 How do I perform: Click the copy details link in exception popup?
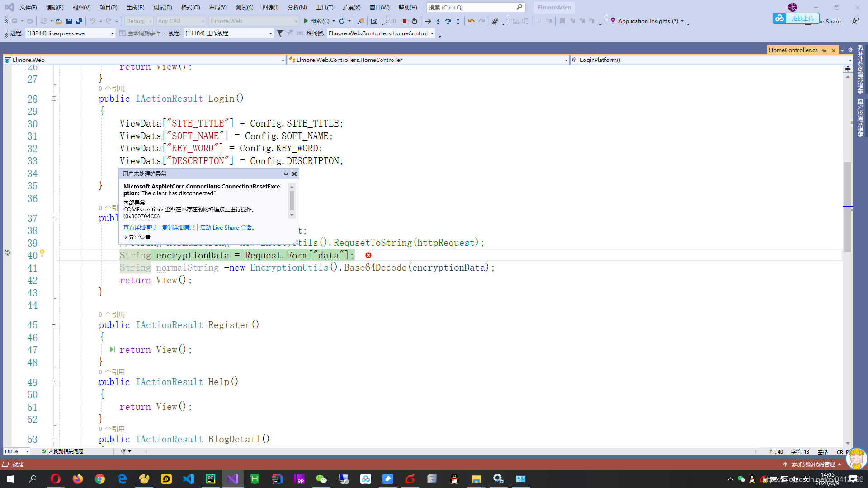178,228
